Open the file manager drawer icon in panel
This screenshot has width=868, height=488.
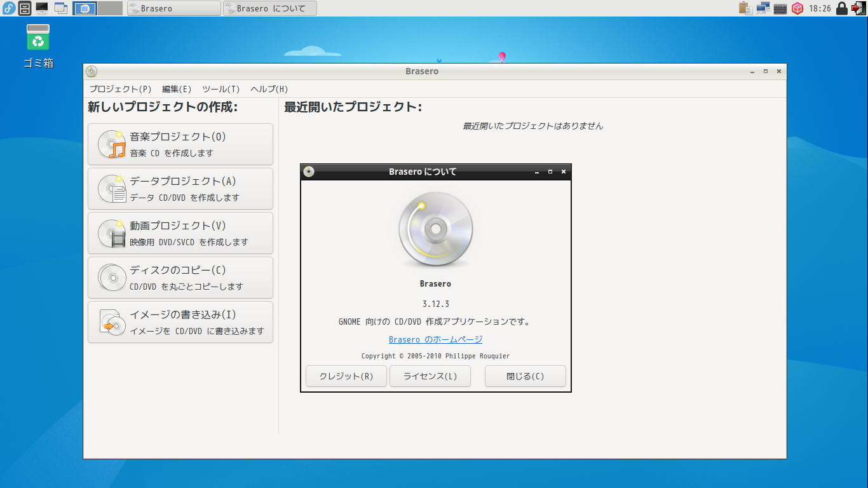coord(25,8)
